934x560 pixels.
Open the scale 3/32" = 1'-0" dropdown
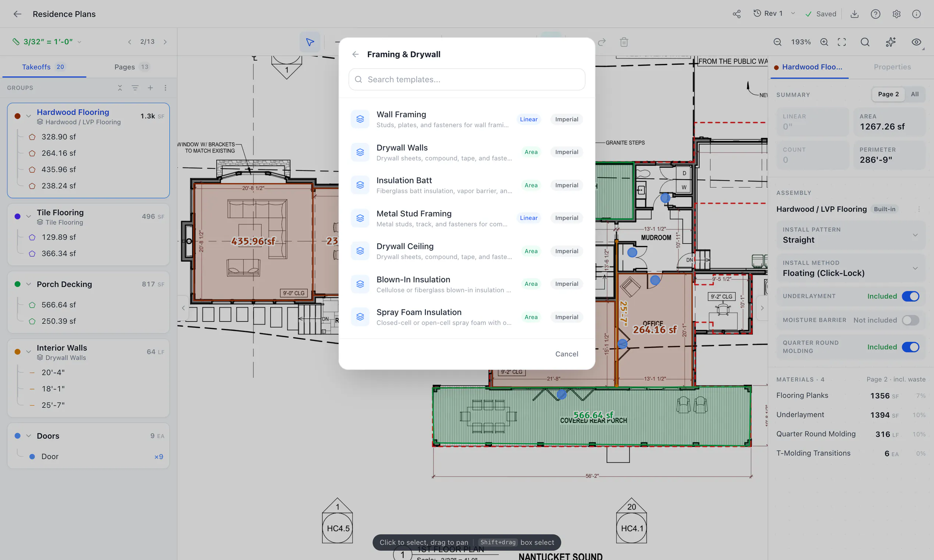[x=47, y=42]
